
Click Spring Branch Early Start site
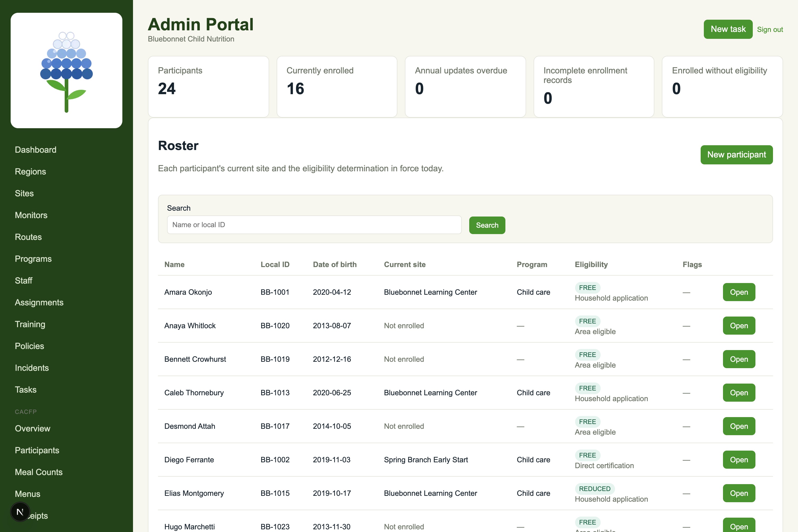point(426,460)
